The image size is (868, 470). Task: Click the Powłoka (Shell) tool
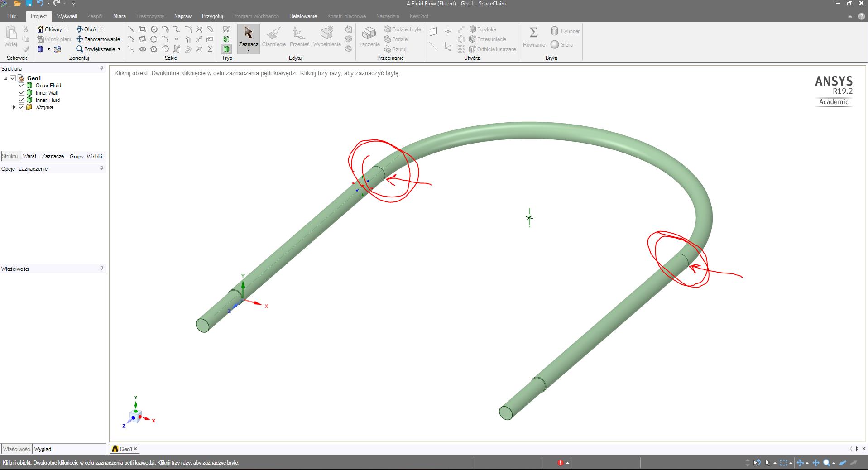(484, 29)
